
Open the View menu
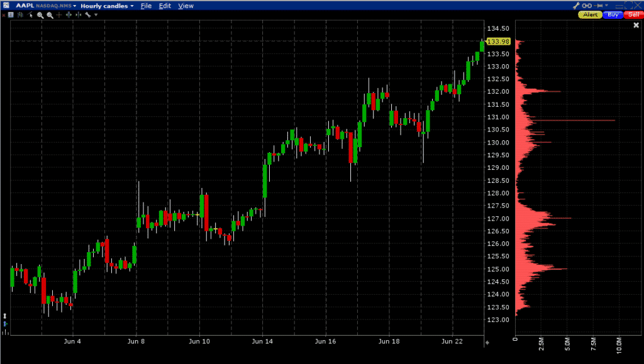coord(186,6)
